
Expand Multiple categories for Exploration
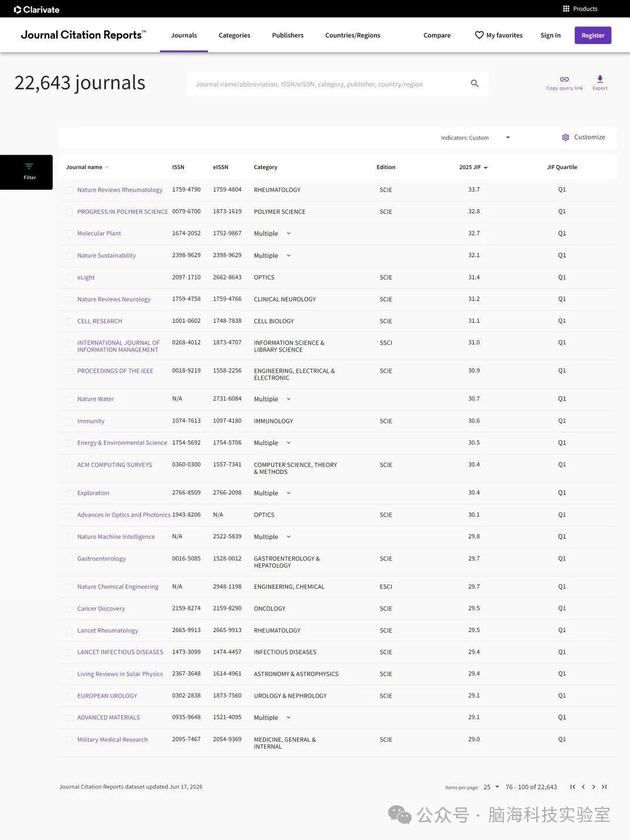click(x=289, y=493)
